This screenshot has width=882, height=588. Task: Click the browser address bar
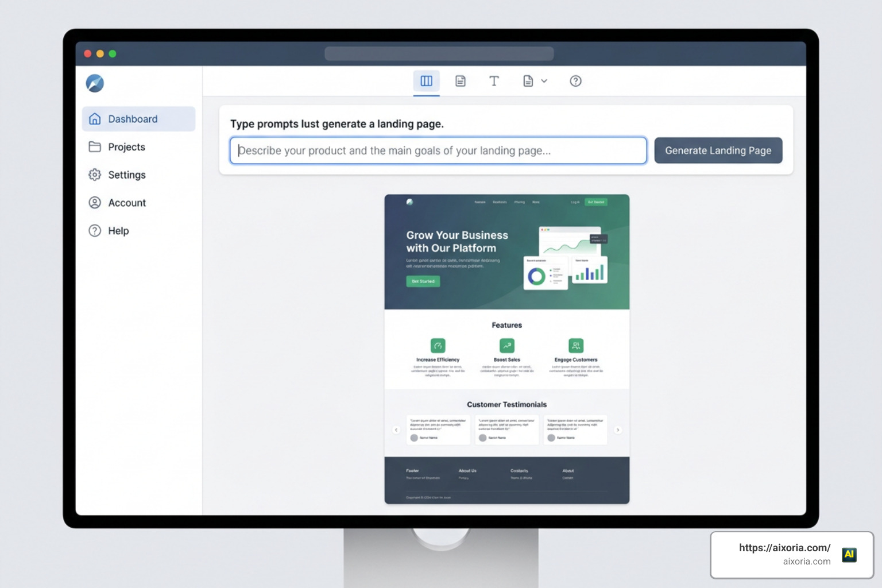point(439,53)
